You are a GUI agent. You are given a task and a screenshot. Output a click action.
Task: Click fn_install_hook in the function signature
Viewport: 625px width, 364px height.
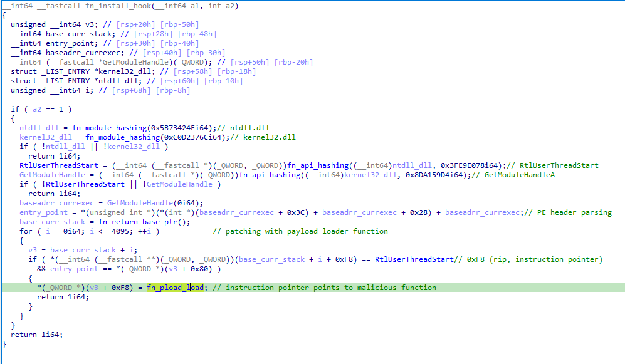[x=118, y=6]
